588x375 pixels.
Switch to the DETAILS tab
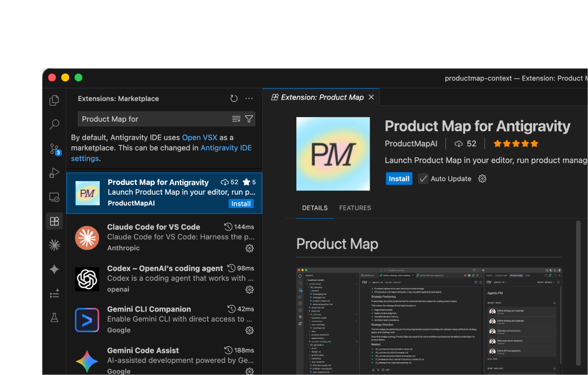(x=315, y=208)
